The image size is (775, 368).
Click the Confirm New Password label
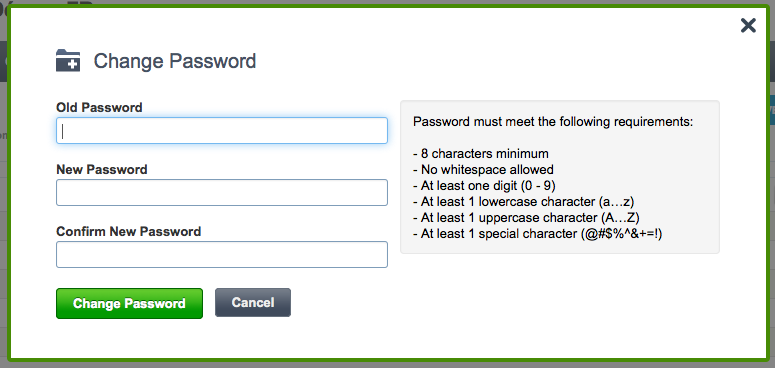click(x=129, y=231)
